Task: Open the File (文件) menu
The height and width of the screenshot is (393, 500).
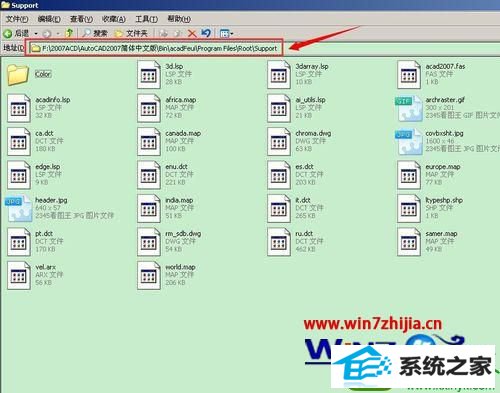Action: tap(17, 19)
